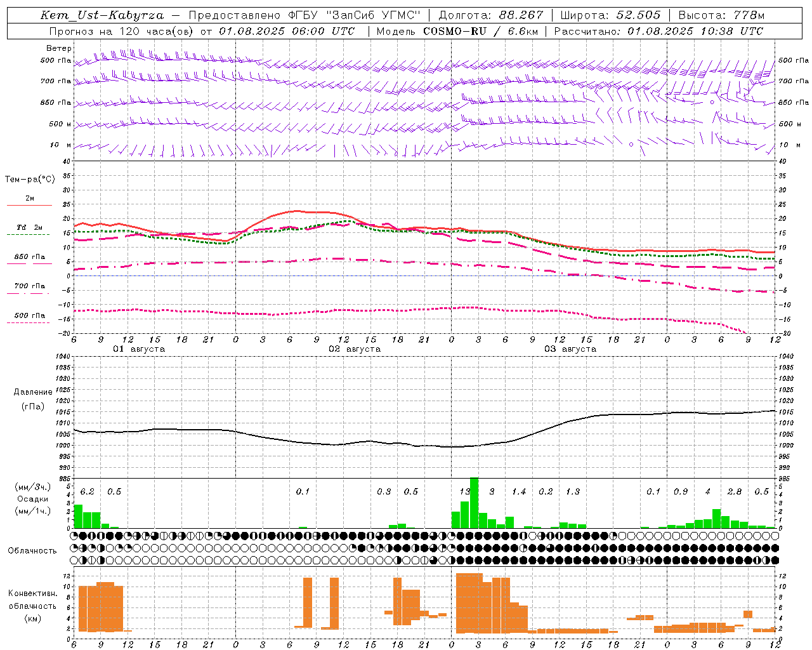The image size is (812, 650).
Task: Click the pink dash-dot 700 гПа legend line
Action: pyautogui.click(x=28, y=293)
